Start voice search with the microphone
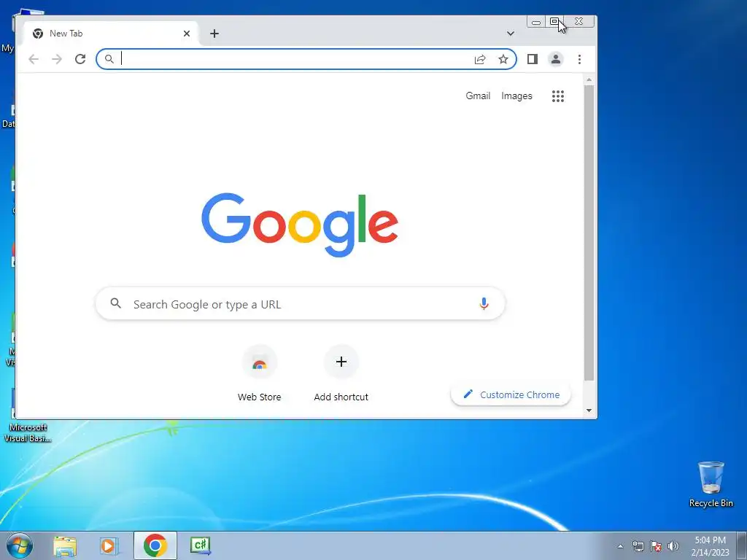 [x=484, y=303]
